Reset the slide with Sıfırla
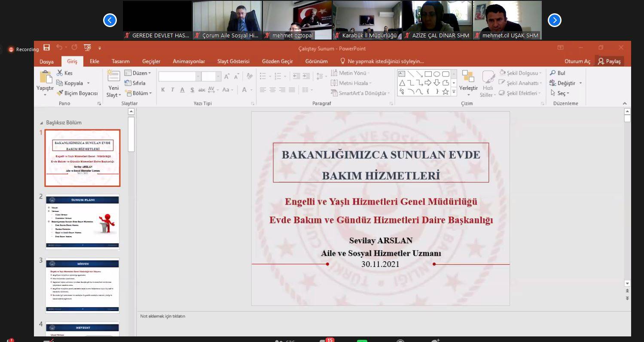644x342 pixels. click(x=135, y=83)
